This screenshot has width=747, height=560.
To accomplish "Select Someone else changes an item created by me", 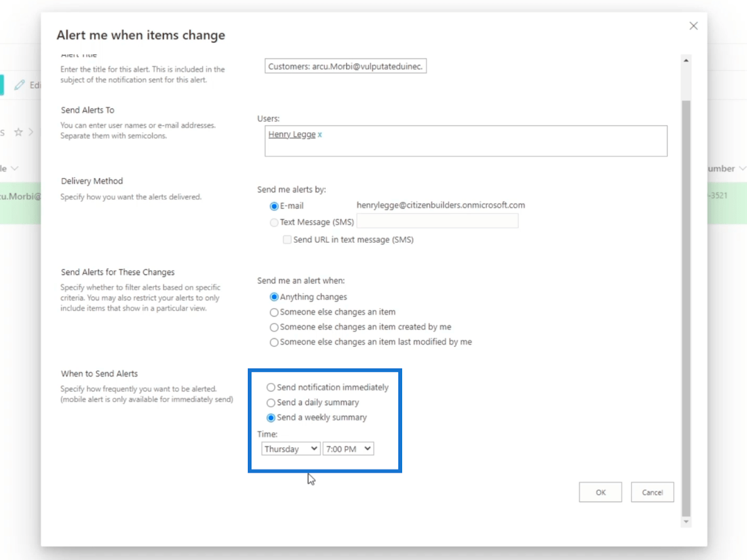I will coord(274,327).
